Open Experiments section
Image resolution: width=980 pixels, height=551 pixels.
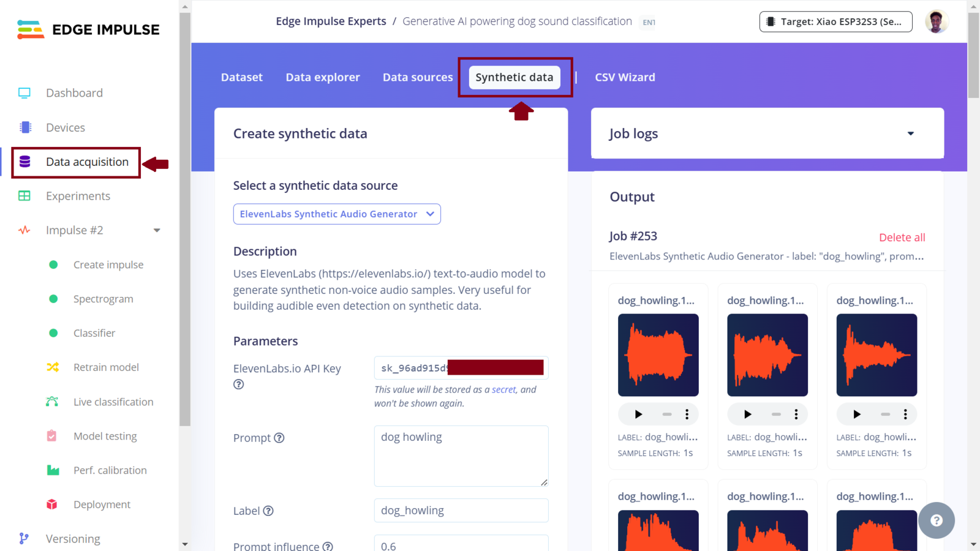click(x=78, y=196)
